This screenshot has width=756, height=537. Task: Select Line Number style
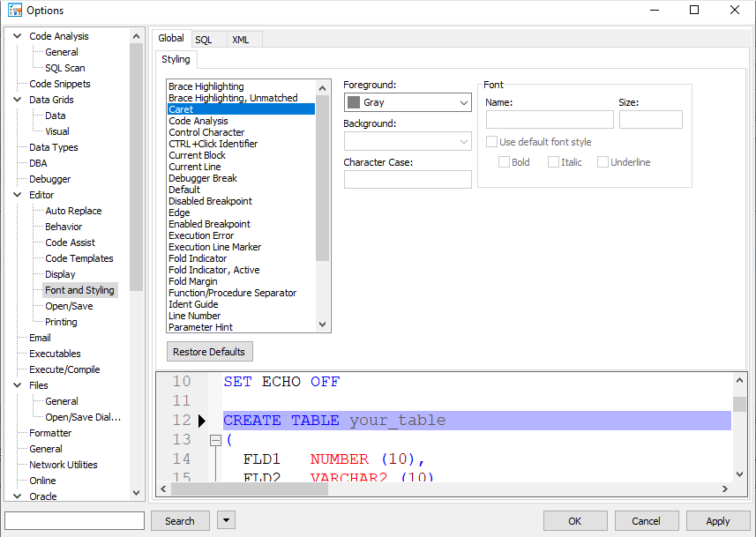241,316
